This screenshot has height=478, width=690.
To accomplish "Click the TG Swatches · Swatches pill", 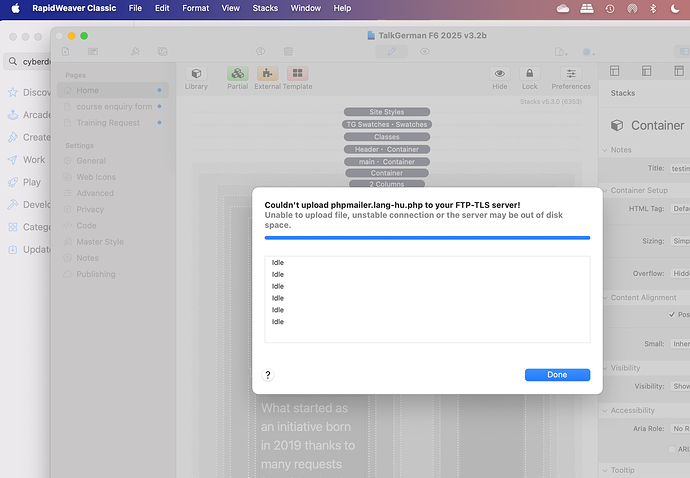I will pyautogui.click(x=387, y=125).
